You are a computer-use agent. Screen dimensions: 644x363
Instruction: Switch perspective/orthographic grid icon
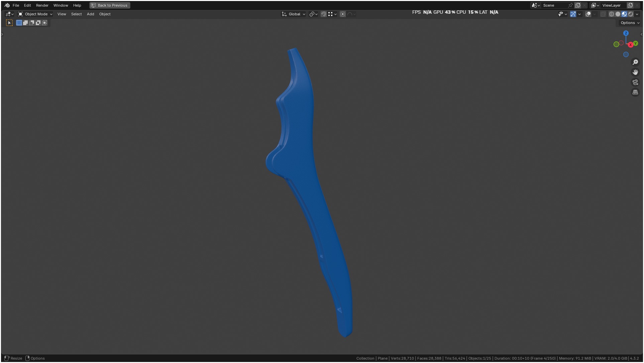point(635,92)
